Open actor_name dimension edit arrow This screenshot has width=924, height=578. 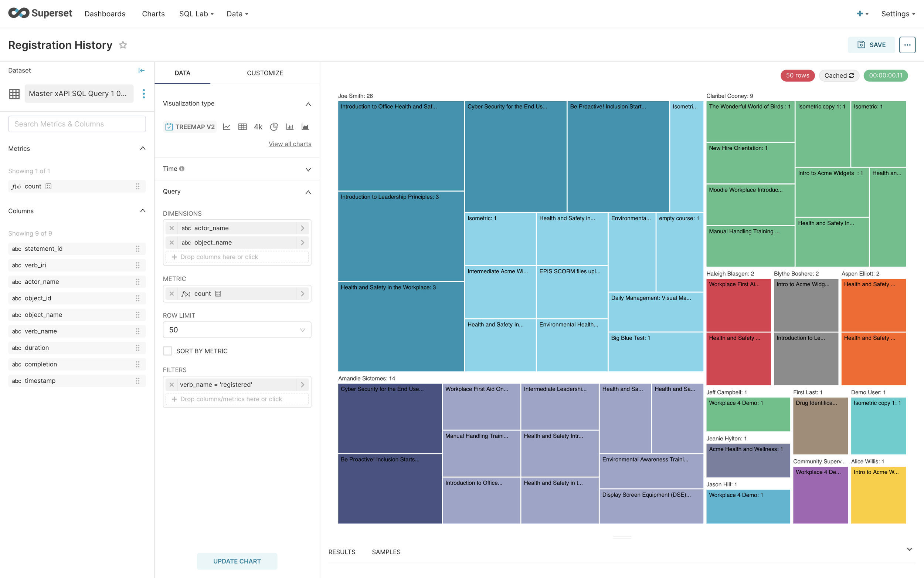[x=303, y=228]
